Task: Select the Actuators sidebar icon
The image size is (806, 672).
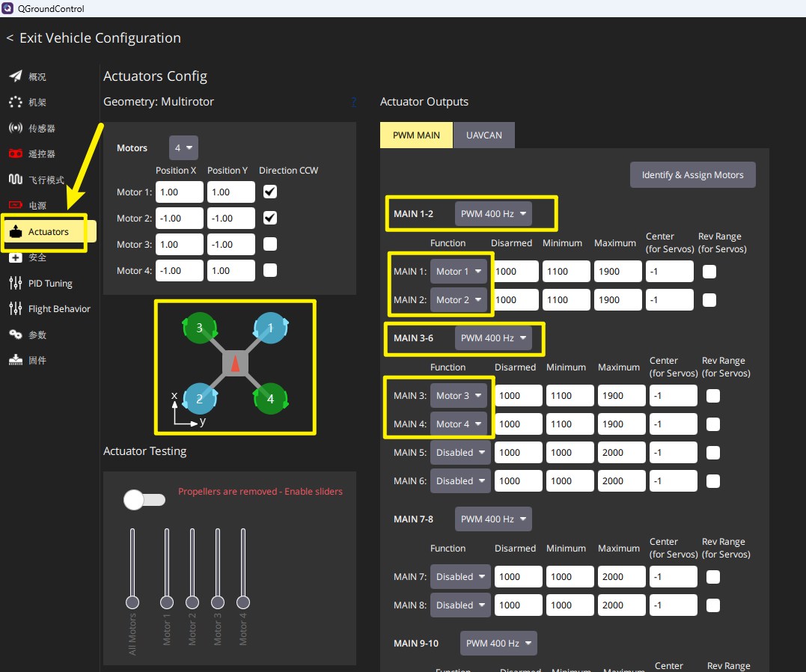Action: pos(16,231)
